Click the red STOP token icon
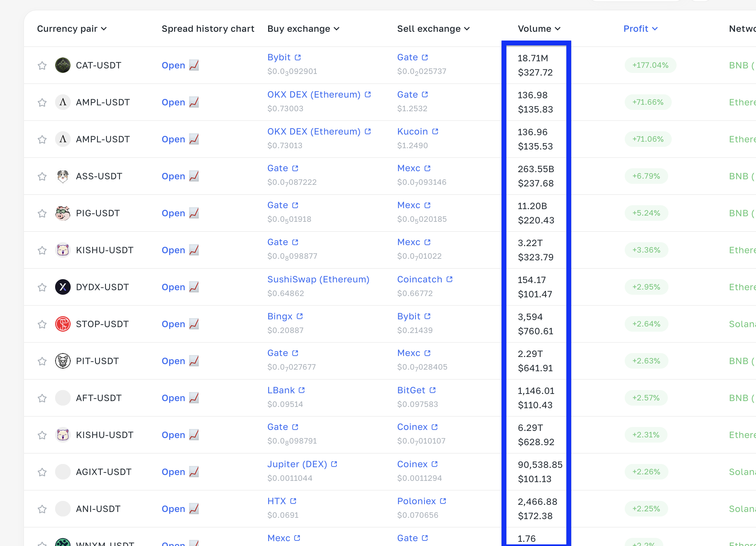This screenshot has width=756, height=546. (63, 324)
